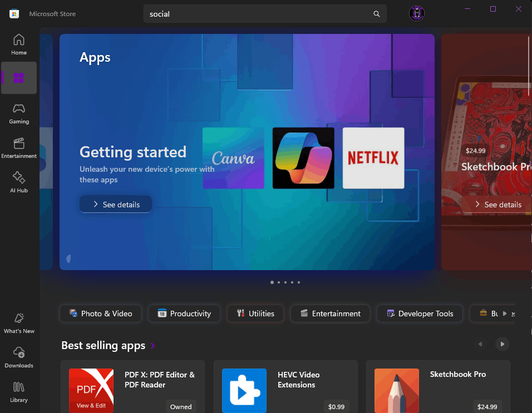
Task: Open the user profile avatar
Action: click(x=416, y=13)
